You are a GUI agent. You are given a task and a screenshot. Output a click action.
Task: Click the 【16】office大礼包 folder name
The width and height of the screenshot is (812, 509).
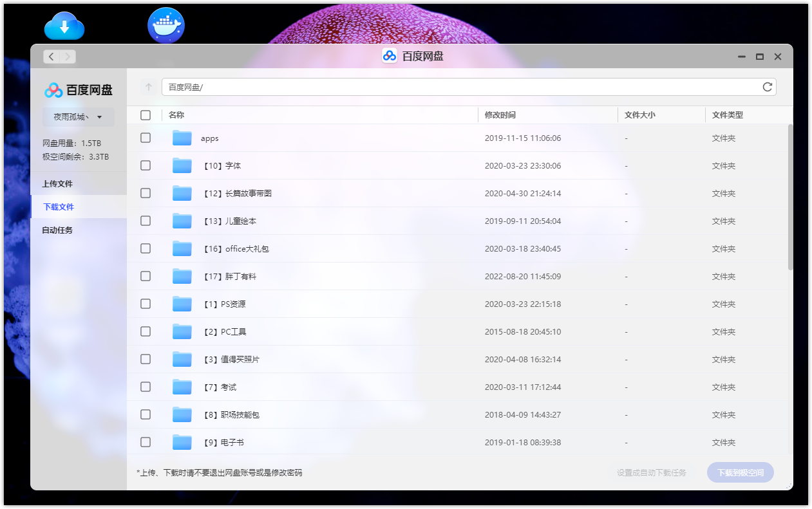tap(235, 248)
